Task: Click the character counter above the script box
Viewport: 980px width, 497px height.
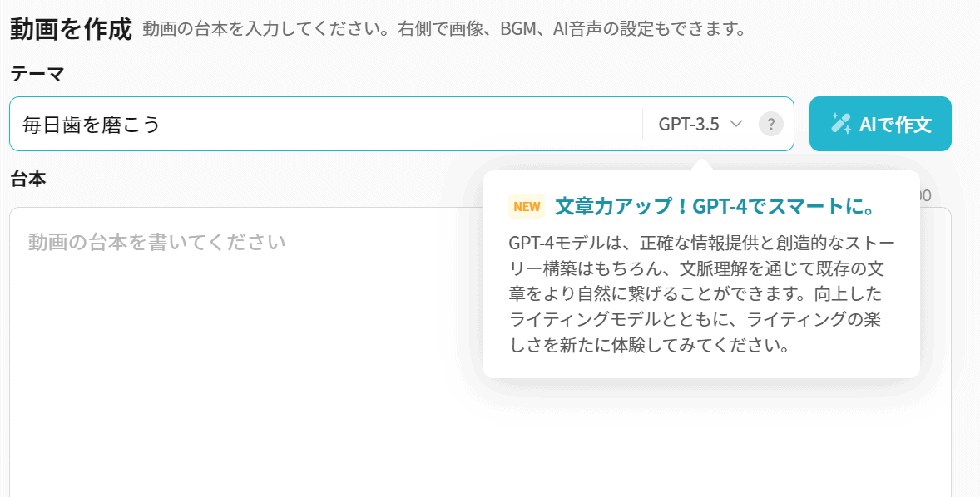Action: point(923,196)
